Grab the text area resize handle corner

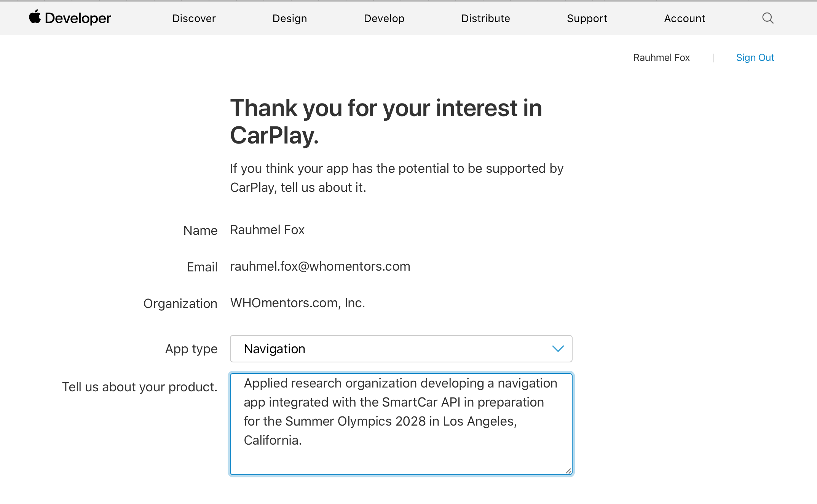click(x=568, y=471)
